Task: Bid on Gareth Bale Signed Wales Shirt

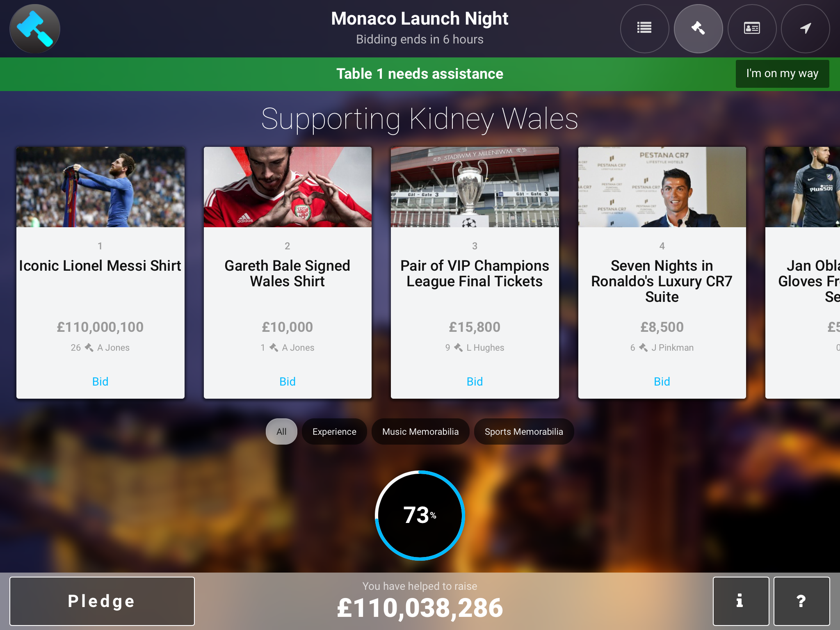Action: pos(287,381)
